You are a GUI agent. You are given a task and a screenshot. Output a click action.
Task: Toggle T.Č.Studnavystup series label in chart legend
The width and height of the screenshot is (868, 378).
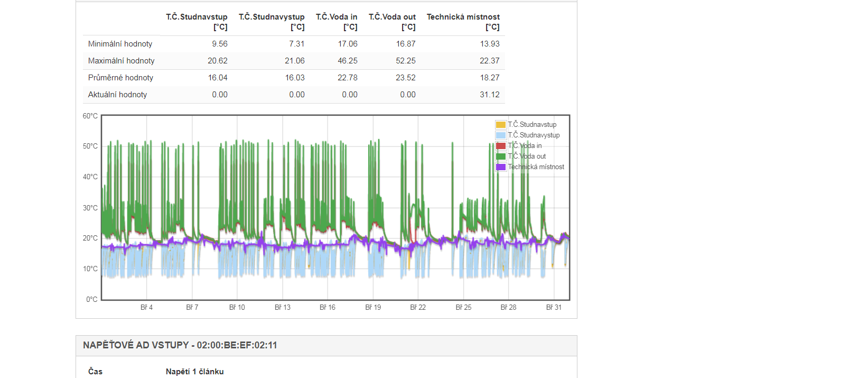(x=534, y=135)
